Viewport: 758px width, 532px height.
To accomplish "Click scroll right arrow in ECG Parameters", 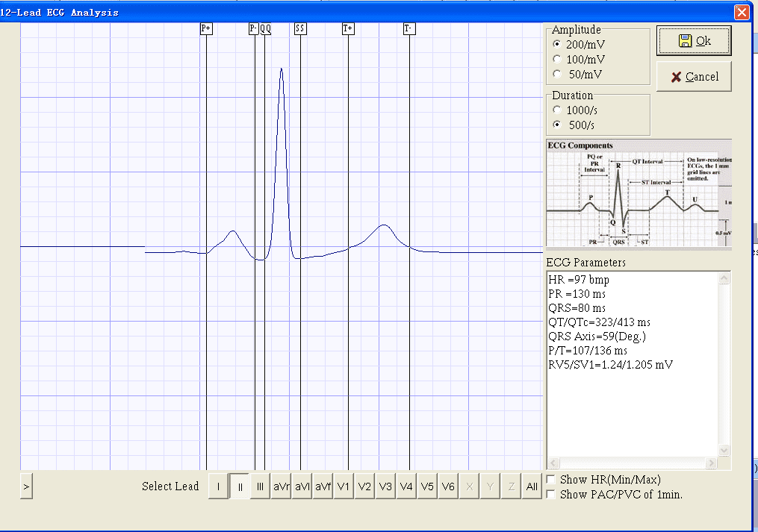I will click(x=711, y=463).
